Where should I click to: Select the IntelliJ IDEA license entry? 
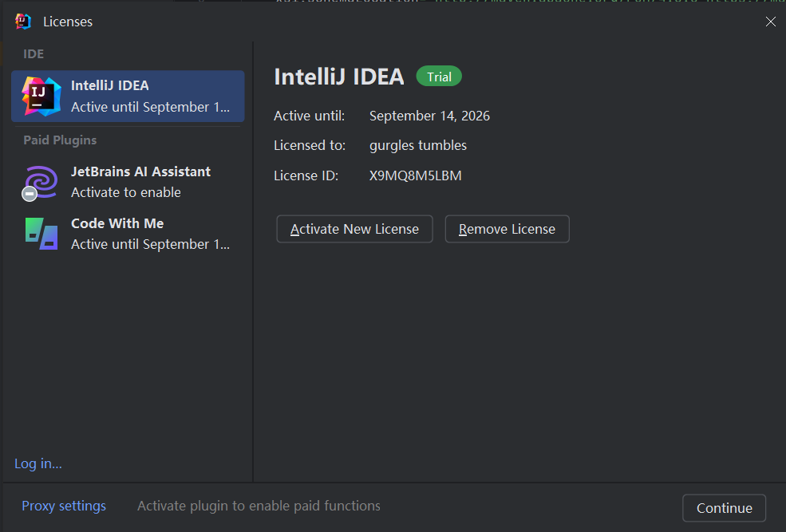coord(128,97)
